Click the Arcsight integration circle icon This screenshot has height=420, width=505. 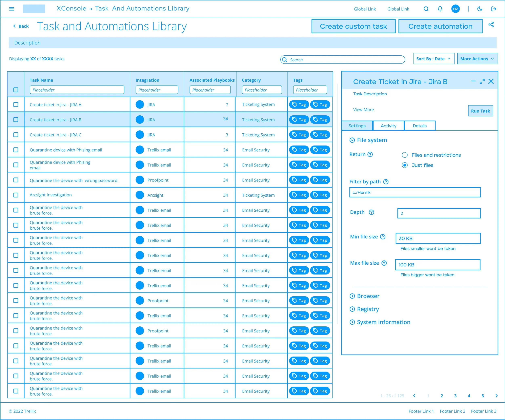(x=140, y=195)
